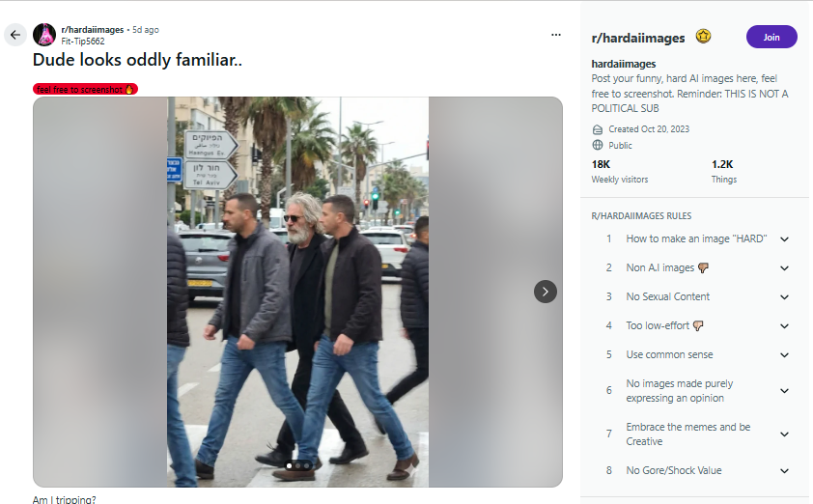Viewport: 813px width, 504px height.
Task: Click the Public globe icon
Action: [x=598, y=145]
